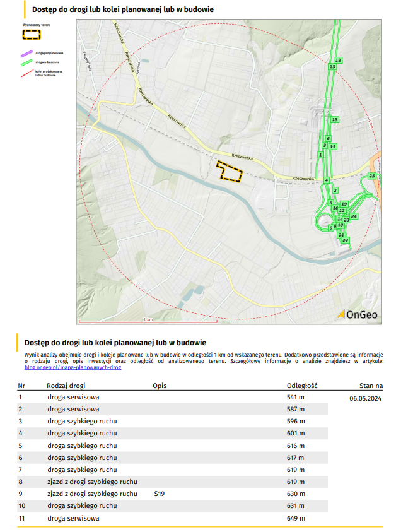
Task: Click map marker number 25
Action: (x=372, y=175)
